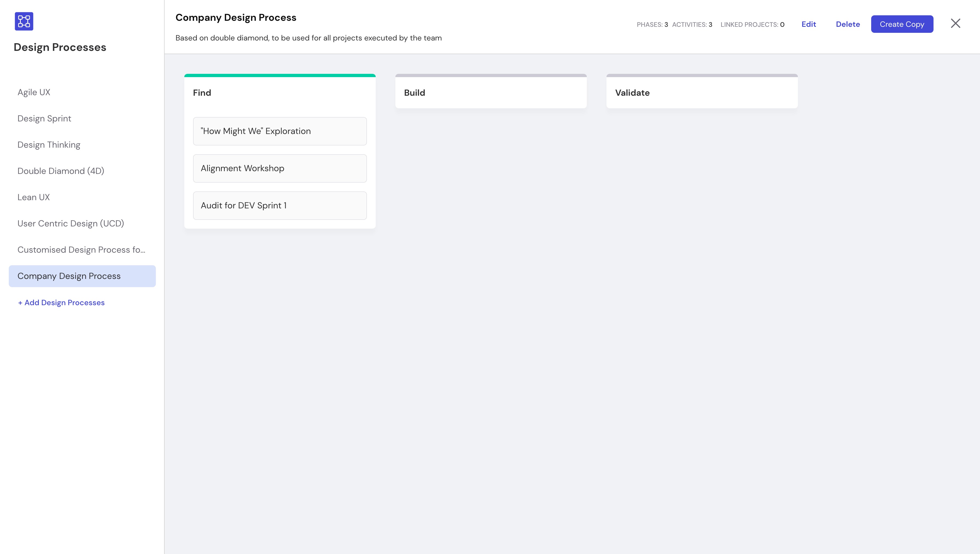Click the ACTIVITIES: 3 counter
980x554 pixels.
tap(692, 25)
